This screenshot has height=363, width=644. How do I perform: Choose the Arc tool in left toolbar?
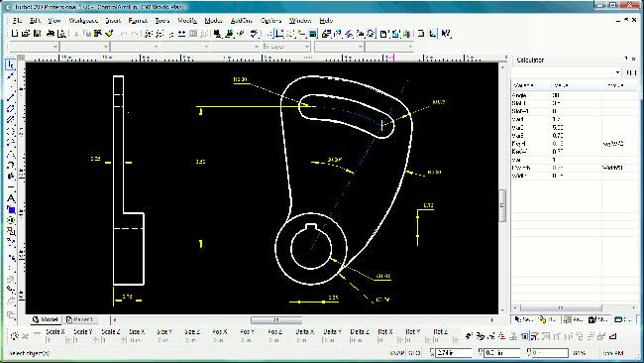[x=11, y=165]
